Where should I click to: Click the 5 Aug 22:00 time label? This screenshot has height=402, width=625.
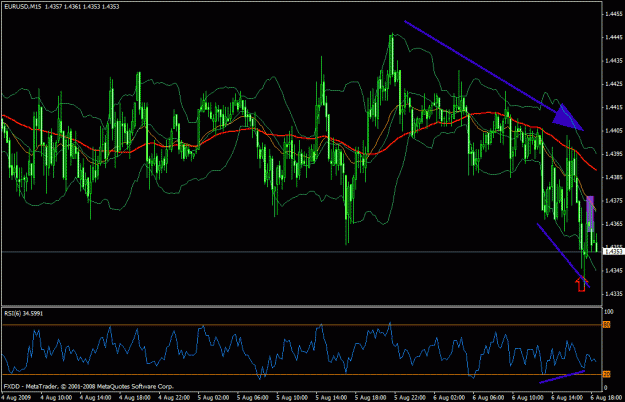[411, 398]
